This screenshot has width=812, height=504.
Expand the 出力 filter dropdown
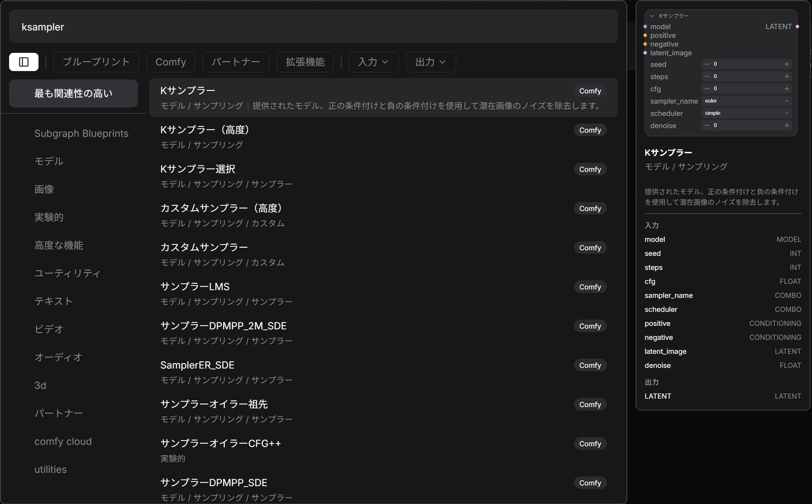tap(431, 62)
